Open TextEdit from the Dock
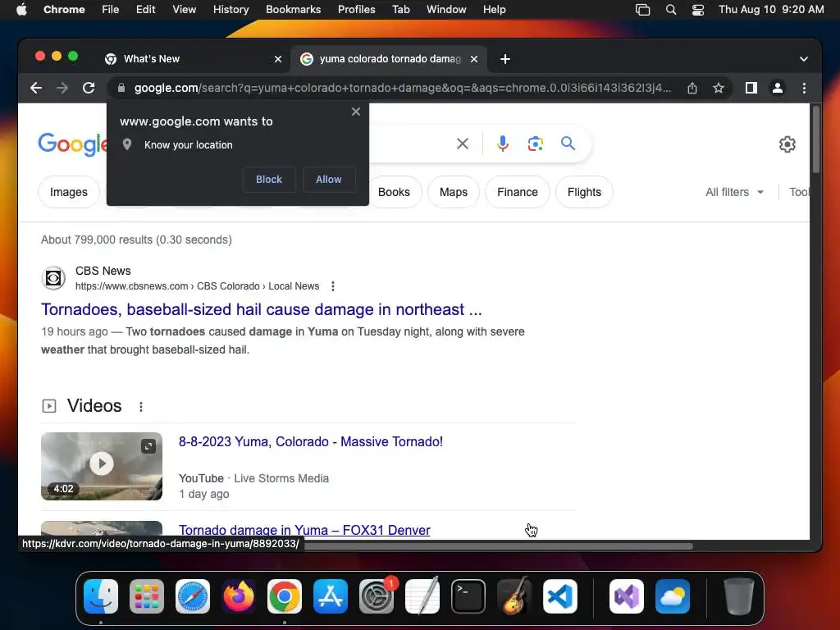The image size is (840, 630). 422,596
